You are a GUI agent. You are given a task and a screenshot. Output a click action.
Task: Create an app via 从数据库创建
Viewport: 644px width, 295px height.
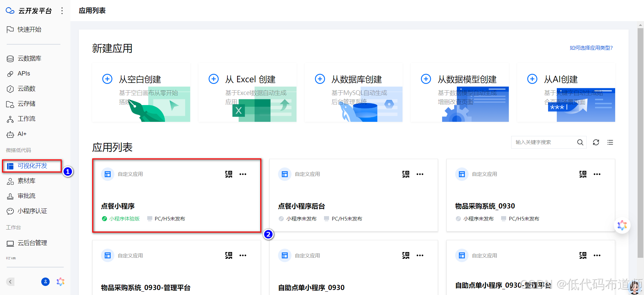pos(354,93)
